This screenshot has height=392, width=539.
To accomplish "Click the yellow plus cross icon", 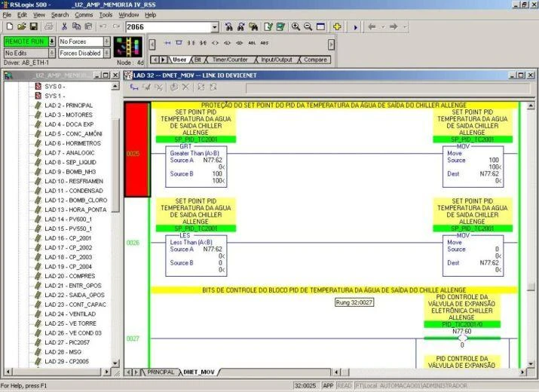I will point(337,27).
